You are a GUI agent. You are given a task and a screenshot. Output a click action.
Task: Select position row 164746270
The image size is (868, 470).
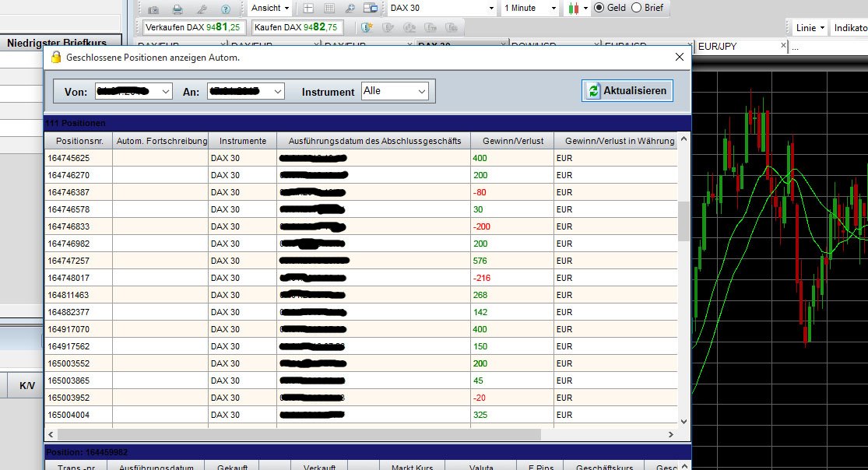(x=361, y=176)
